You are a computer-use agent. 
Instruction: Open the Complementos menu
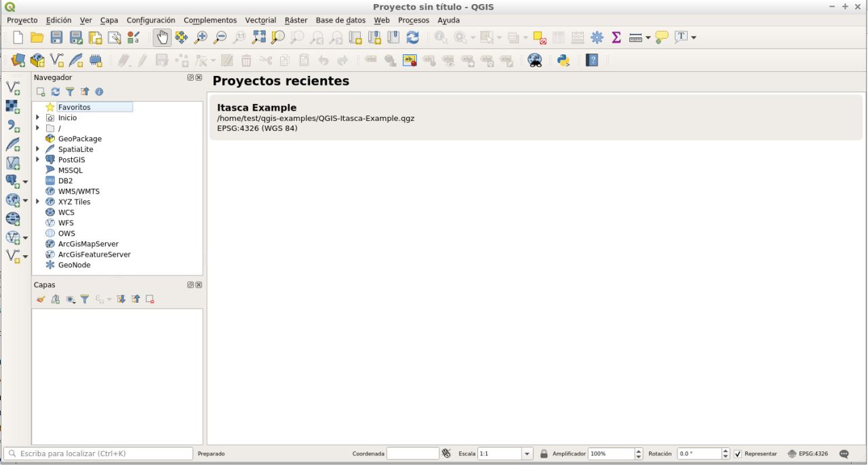210,20
